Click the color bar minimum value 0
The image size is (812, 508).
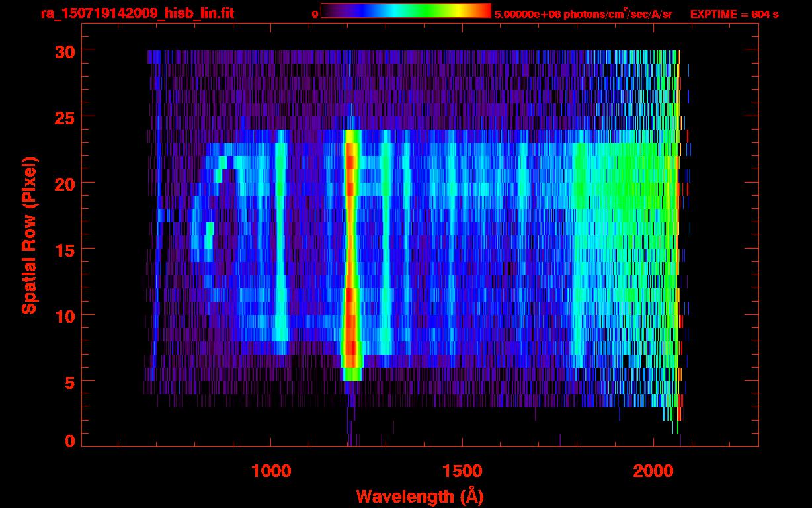[315, 14]
